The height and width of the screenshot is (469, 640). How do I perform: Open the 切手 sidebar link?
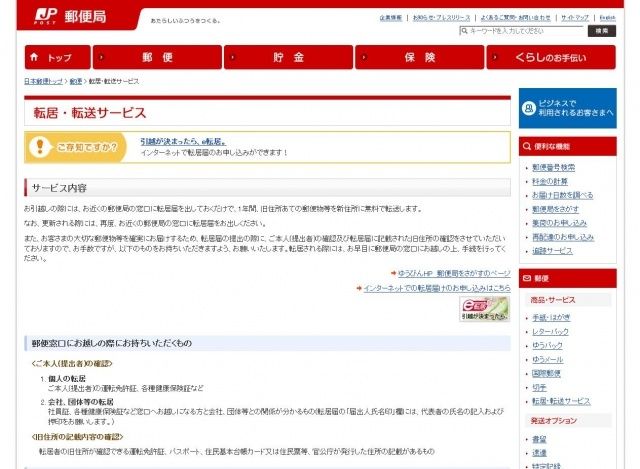pos(539,387)
